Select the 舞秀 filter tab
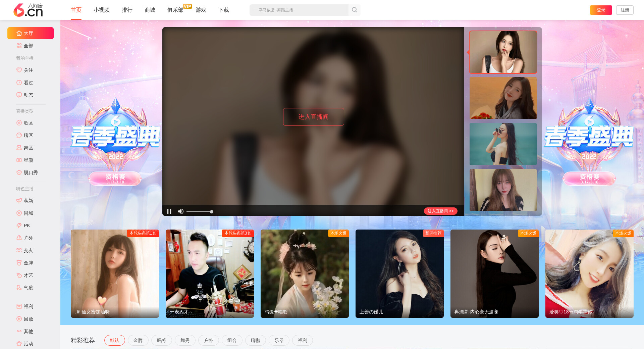This screenshot has height=349, width=644. (x=185, y=340)
